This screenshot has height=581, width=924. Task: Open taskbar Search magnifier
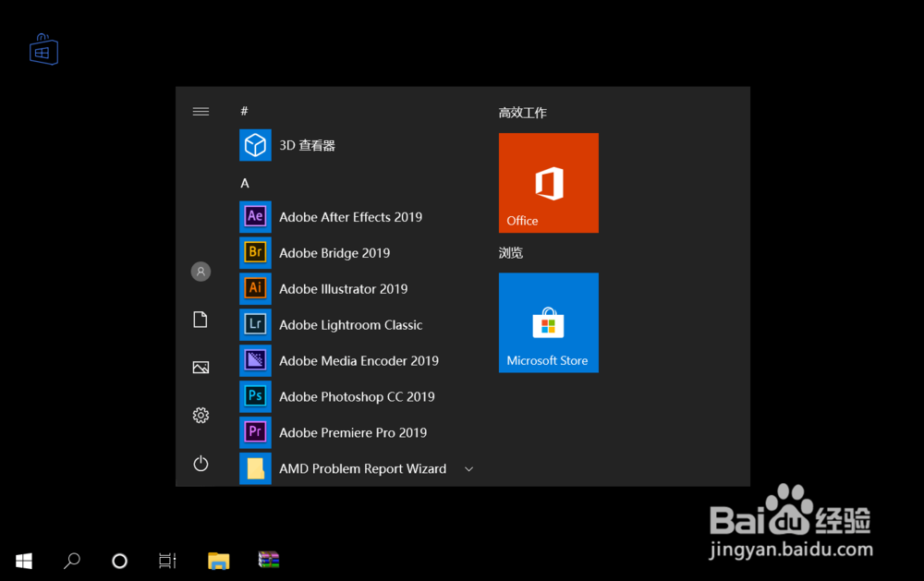click(x=72, y=561)
